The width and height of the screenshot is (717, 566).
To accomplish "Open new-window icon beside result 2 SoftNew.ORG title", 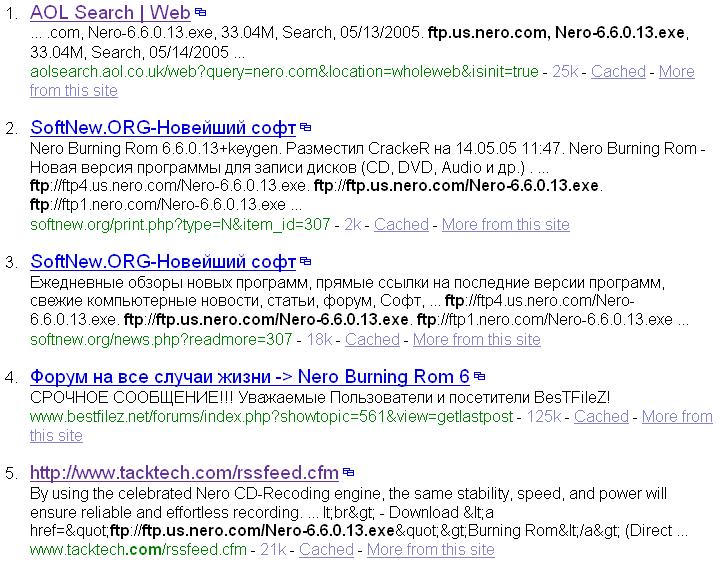I will tap(305, 128).
